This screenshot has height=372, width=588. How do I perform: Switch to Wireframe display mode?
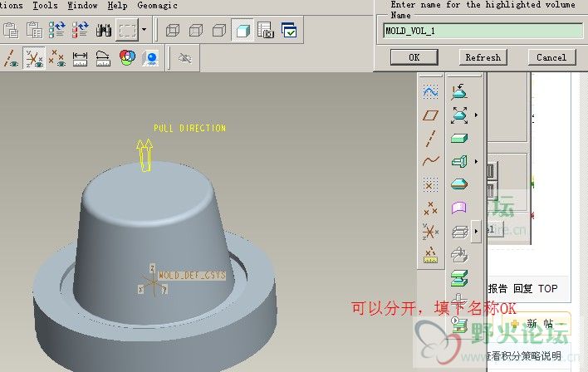point(173,31)
